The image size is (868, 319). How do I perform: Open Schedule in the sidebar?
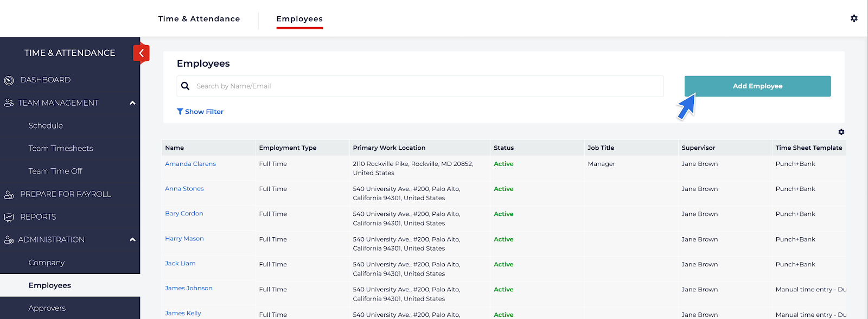tap(46, 126)
